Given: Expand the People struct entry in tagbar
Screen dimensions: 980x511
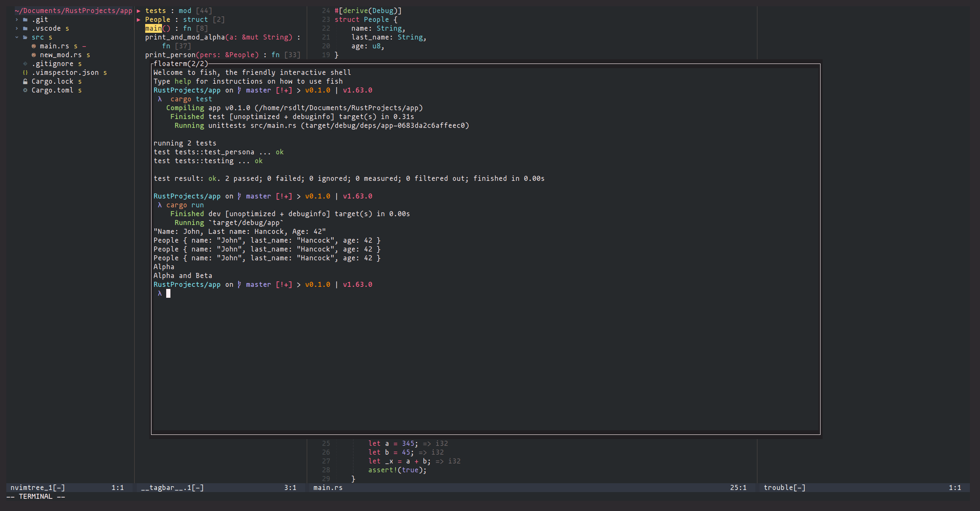Looking at the screenshot, I should (139, 19).
